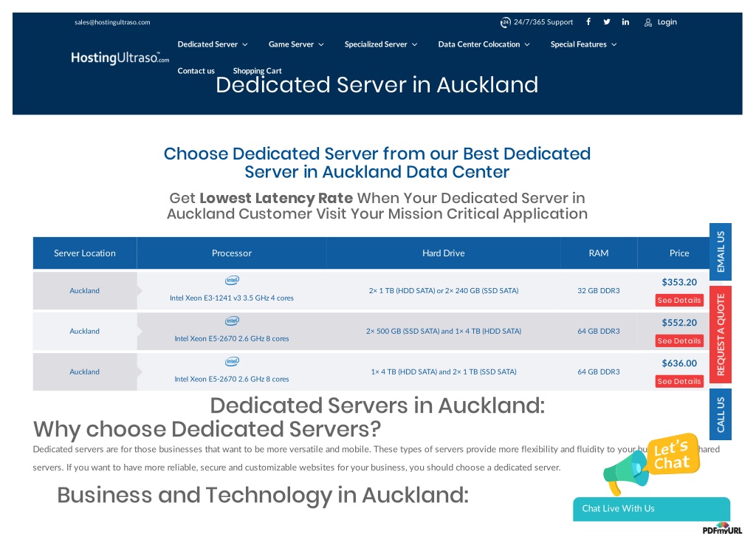Screen dimensions: 756x534
Task: Click the Why choose Dedicated Servers? heading
Action: click(207, 429)
